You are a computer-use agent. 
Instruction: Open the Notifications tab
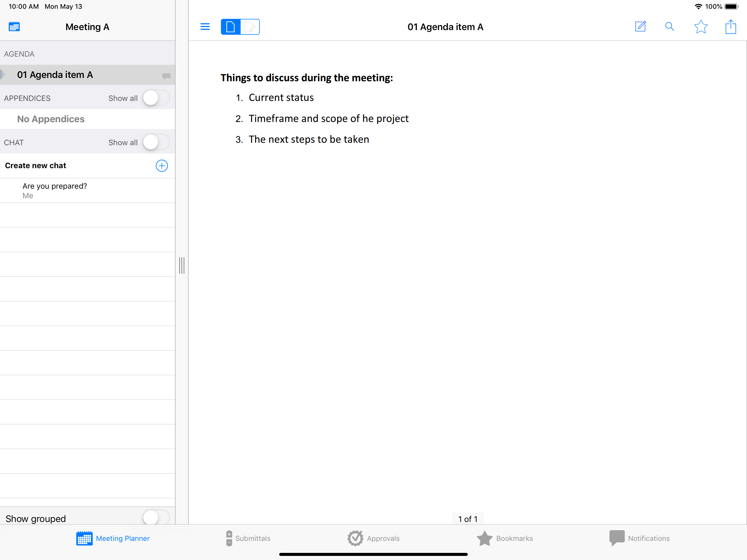pyautogui.click(x=640, y=538)
